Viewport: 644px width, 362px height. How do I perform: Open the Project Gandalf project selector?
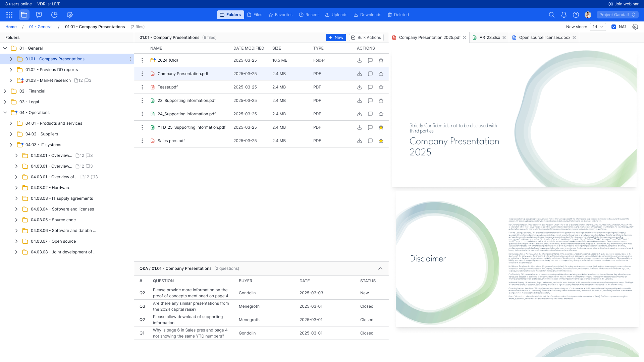[x=617, y=15]
